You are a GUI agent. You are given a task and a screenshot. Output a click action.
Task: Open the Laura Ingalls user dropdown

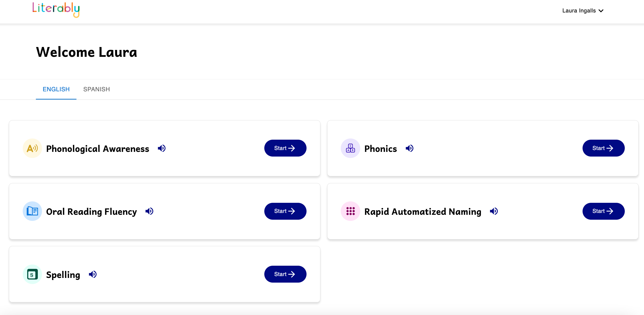coord(583,11)
